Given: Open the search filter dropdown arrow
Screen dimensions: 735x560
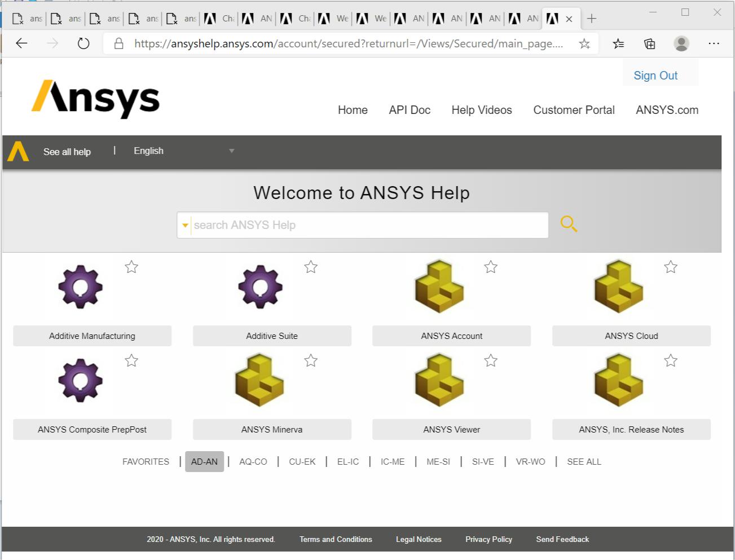Looking at the screenshot, I should pyautogui.click(x=185, y=226).
